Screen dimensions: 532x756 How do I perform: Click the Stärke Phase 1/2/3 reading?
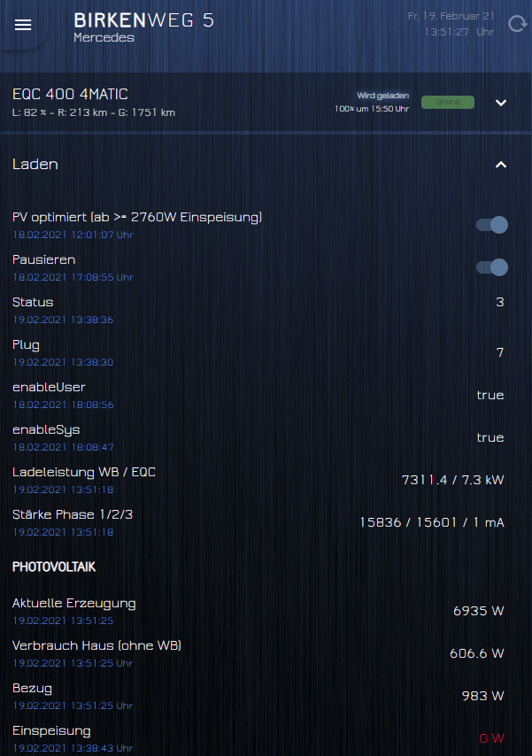432,522
